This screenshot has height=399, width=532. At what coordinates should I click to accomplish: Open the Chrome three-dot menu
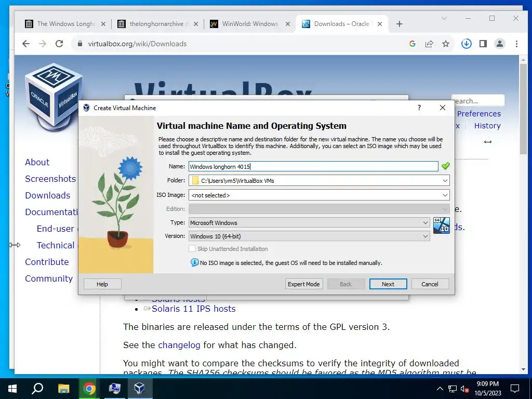point(516,44)
